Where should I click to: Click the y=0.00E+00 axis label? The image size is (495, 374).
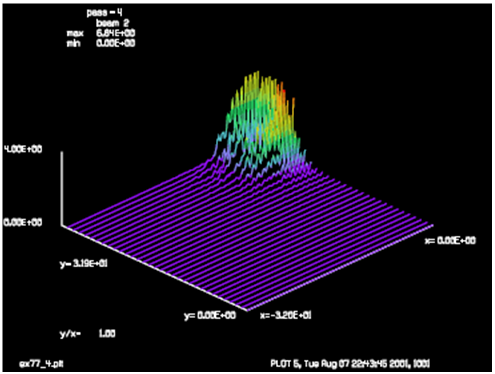pyautogui.click(x=210, y=315)
